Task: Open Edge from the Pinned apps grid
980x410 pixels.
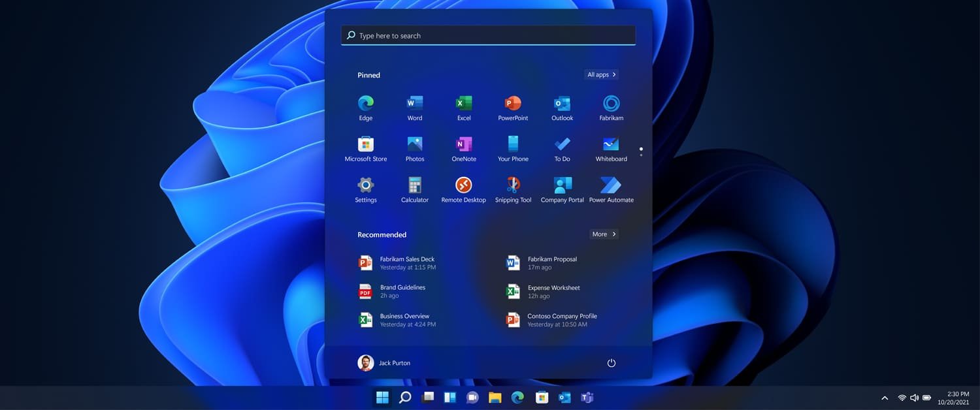Action: tap(366, 108)
